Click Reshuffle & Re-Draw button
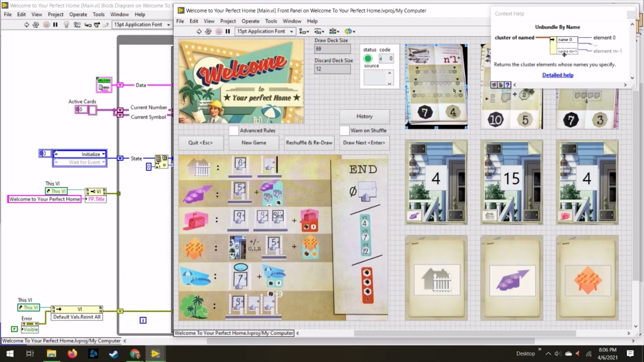The width and height of the screenshot is (644, 362). (309, 143)
